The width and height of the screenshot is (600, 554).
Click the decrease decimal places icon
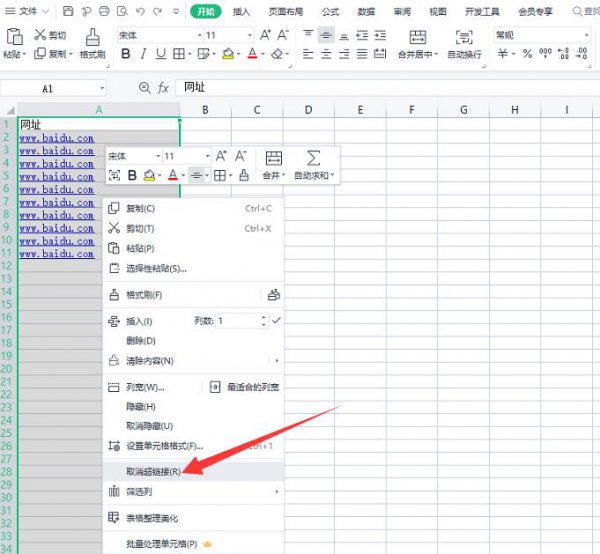[x=582, y=54]
